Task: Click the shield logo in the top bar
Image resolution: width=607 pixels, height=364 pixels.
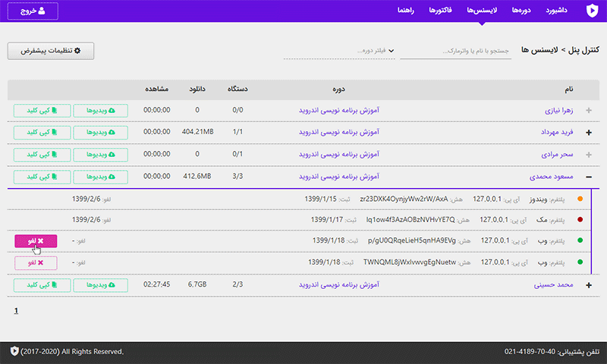Action: (592, 11)
